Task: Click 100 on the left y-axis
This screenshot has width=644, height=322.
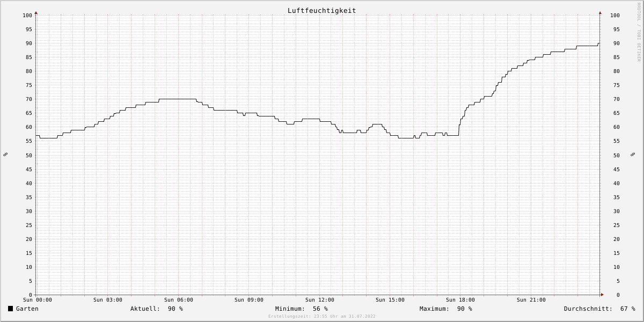Action: coord(27,15)
